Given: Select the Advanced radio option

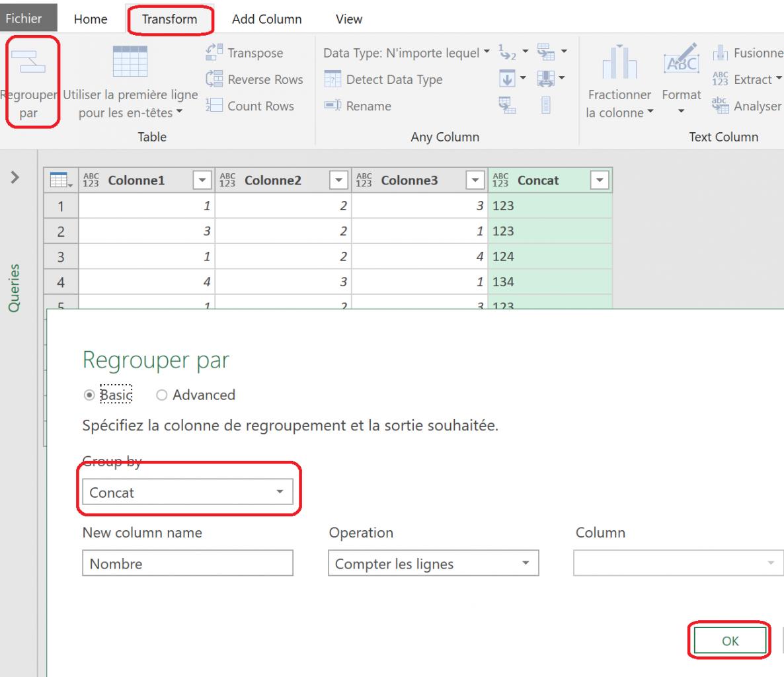Looking at the screenshot, I should tap(161, 395).
